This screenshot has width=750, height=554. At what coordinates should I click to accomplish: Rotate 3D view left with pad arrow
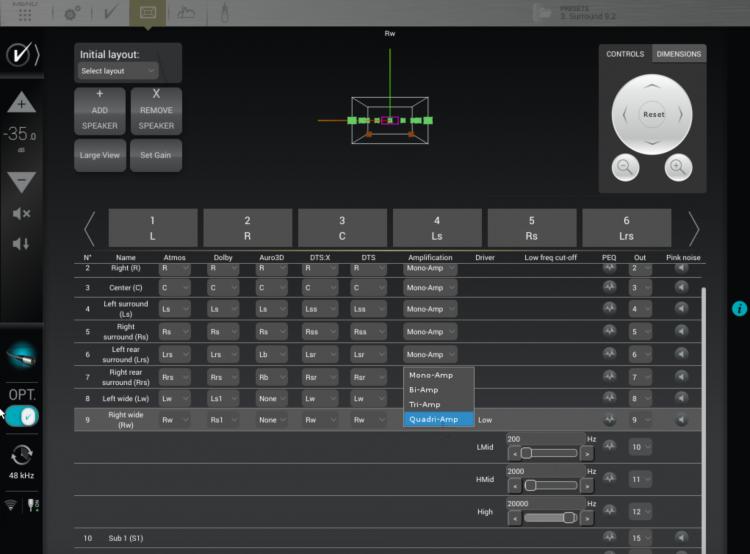pos(624,114)
